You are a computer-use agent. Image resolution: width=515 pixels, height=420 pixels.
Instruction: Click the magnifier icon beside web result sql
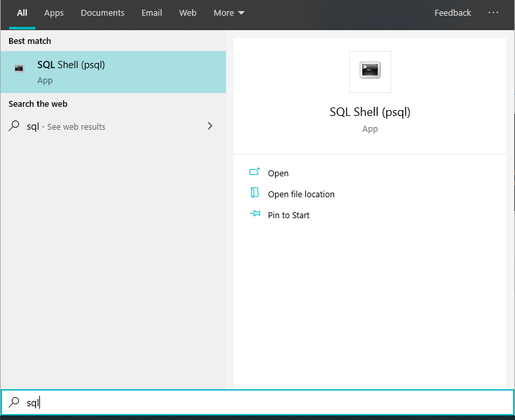[14, 126]
